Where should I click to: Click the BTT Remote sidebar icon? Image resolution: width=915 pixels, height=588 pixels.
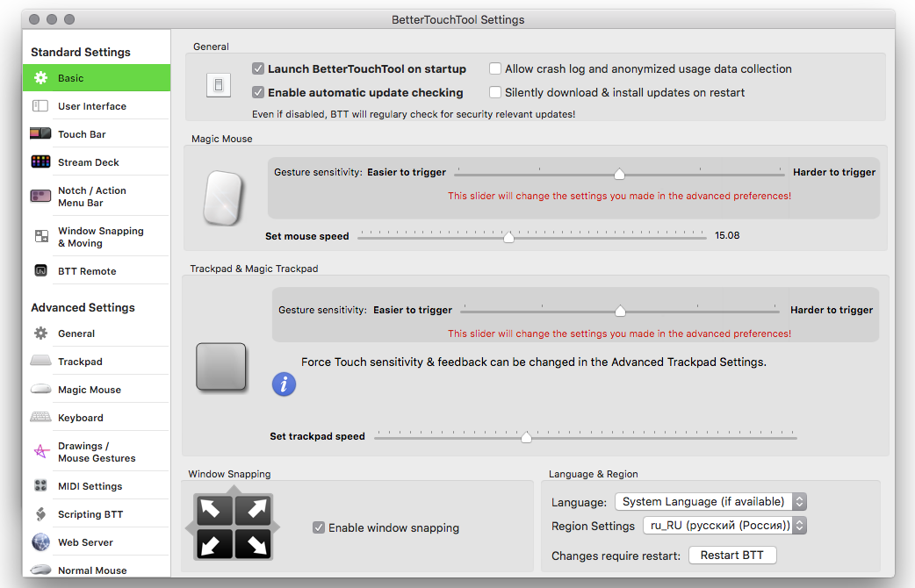tap(41, 270)
